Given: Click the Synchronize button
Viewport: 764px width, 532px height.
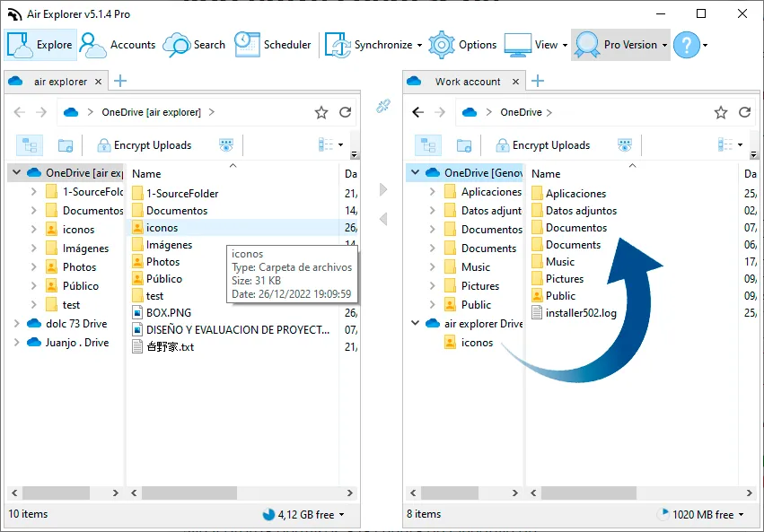Looking at the screenshot, I should point(368,45).
